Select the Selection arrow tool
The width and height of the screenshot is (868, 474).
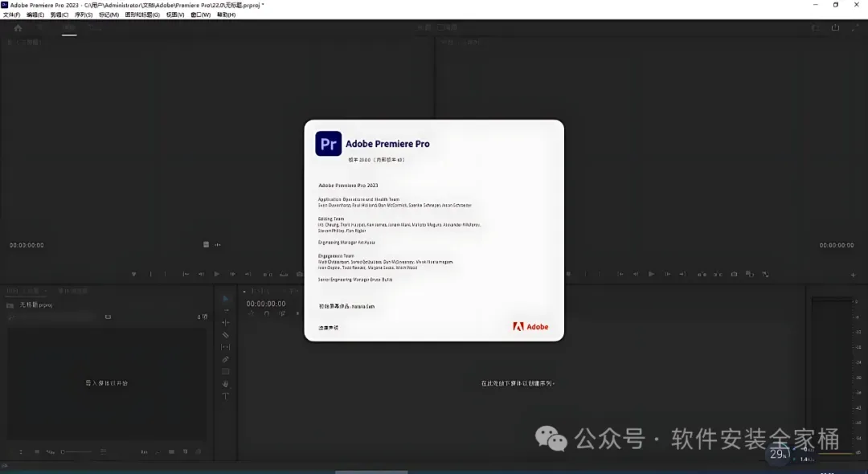(x=225, y=299)
